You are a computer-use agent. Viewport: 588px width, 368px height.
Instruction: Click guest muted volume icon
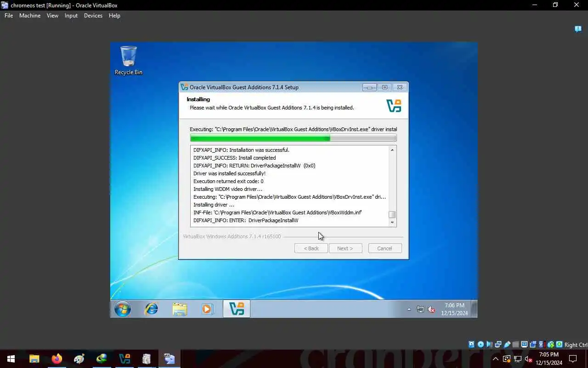pos(431,310)
